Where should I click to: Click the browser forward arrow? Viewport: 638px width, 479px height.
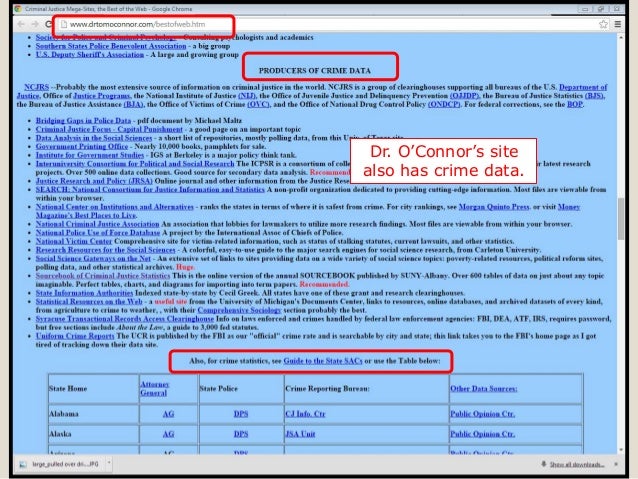35,24
